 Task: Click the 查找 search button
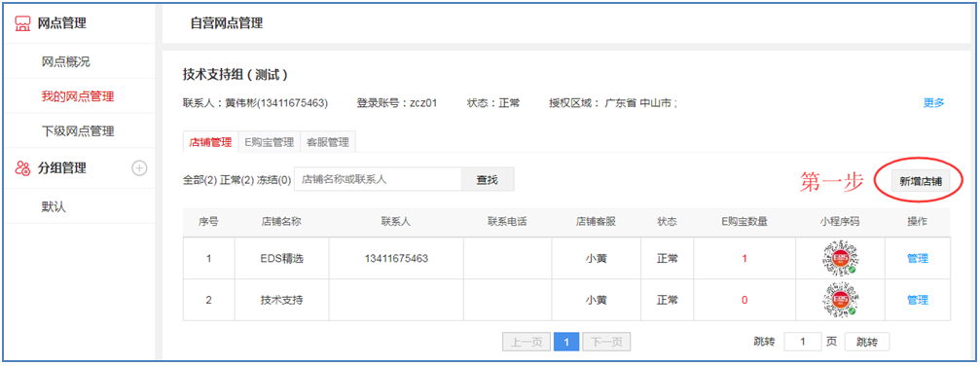488,179
